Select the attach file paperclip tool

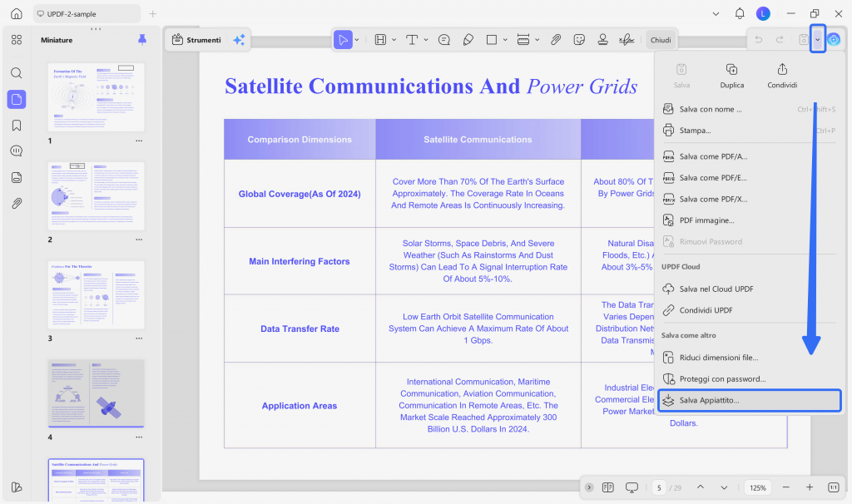[555, 40]
